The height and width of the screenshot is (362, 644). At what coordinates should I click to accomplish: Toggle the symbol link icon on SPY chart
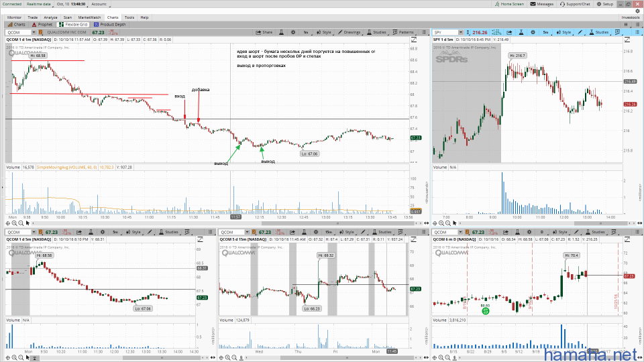pos(468,32)
